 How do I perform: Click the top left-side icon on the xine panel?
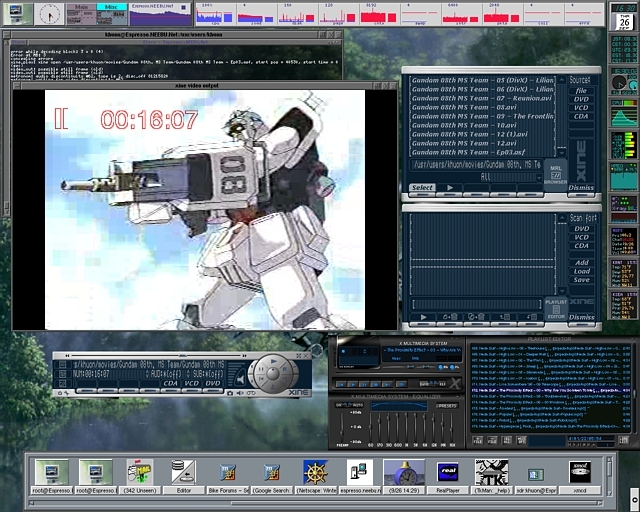point(62,365)
